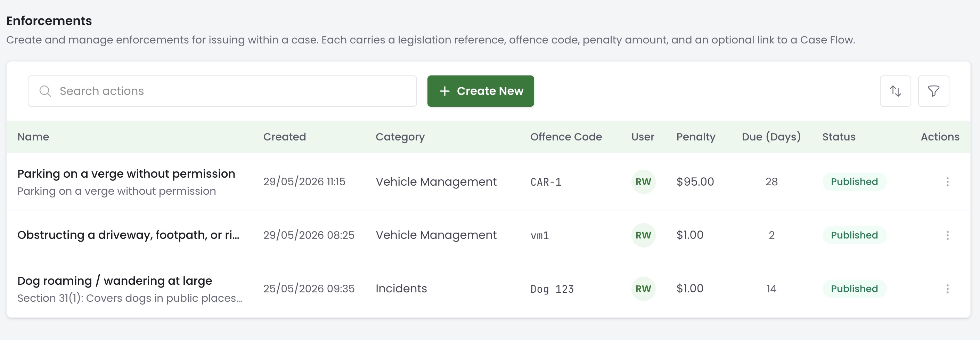Click the Incidents category cell
Viewport: 980px width, 340px height.
(401, 289)
